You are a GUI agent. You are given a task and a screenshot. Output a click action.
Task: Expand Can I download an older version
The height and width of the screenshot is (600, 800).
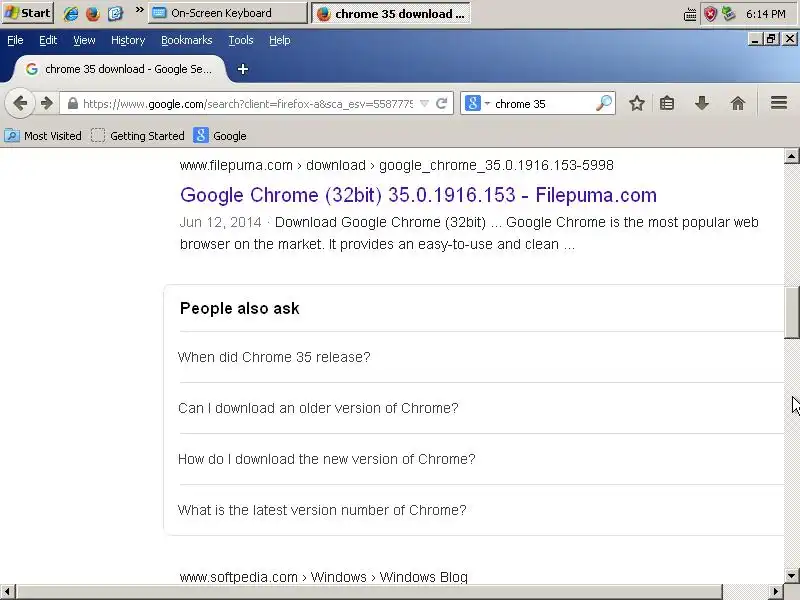[318, 408]
